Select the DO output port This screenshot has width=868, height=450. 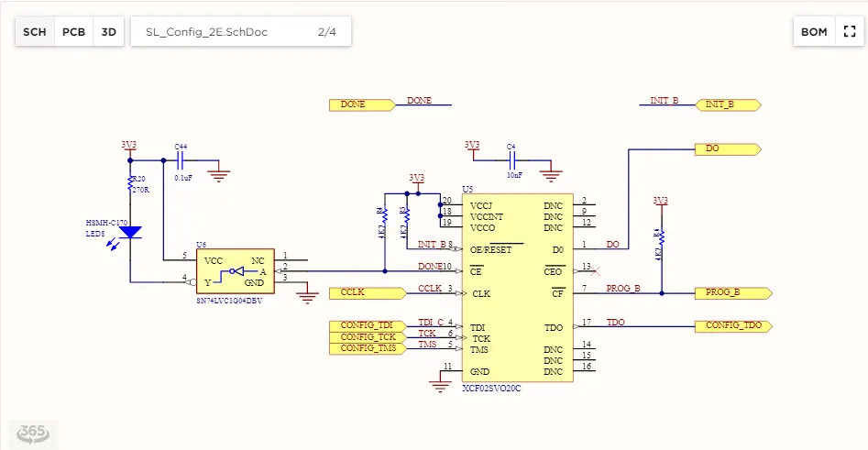[x=728, y=148]
